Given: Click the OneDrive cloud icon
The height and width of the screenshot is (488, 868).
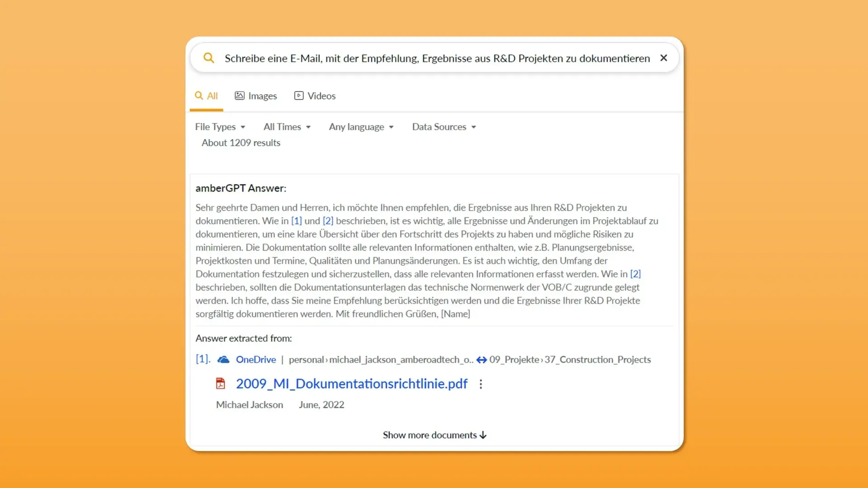Looking at the screenshot, I should (x=223, y=360).
